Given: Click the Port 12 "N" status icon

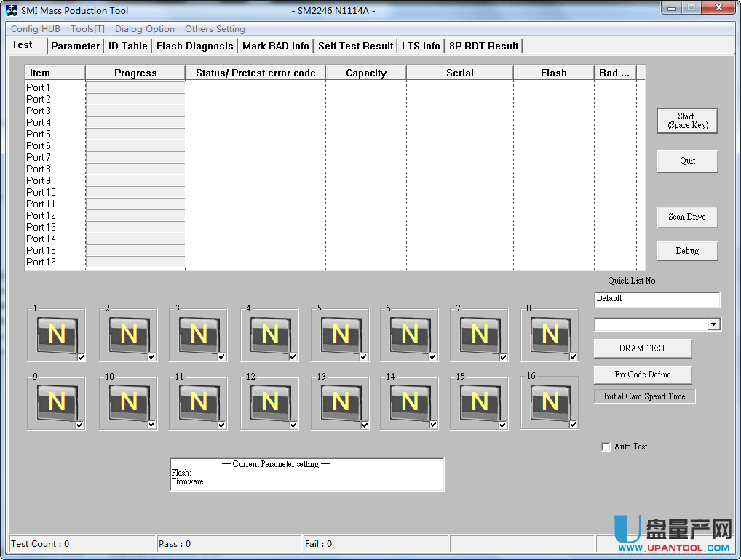Looking at the screenshot, I should pyautogui.click(x=269, y=402).
